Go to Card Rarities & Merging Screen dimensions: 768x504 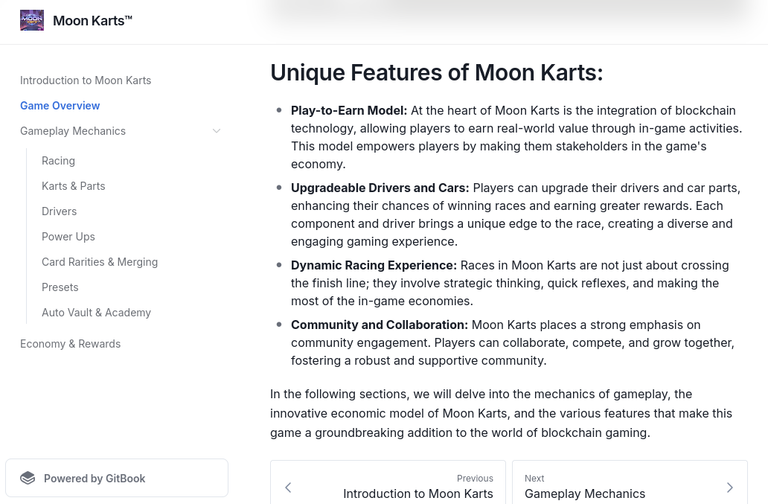tap(100, 262)
